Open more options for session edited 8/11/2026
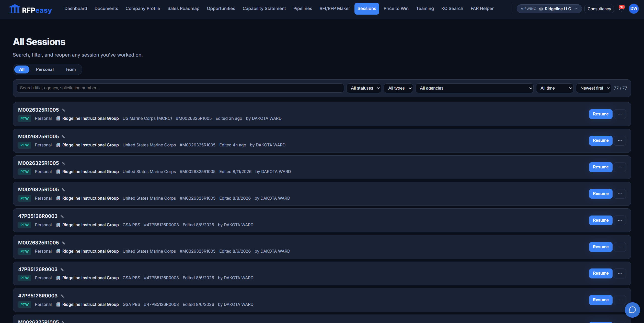 coord(620,167)
